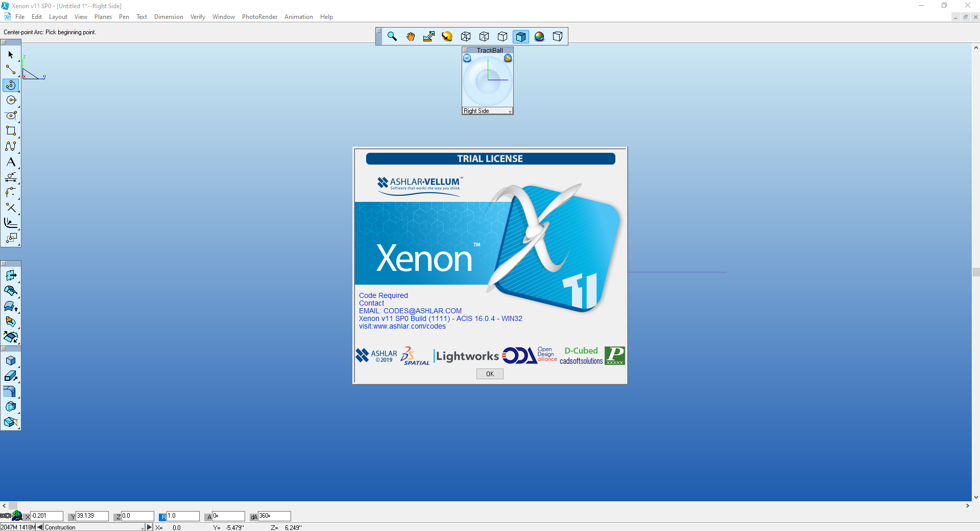
Task: Open the Verify menu
Action: click(198, 17)
